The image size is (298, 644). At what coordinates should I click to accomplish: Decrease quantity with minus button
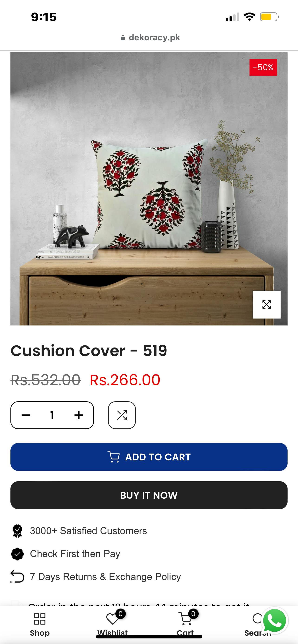pos(26,415)
